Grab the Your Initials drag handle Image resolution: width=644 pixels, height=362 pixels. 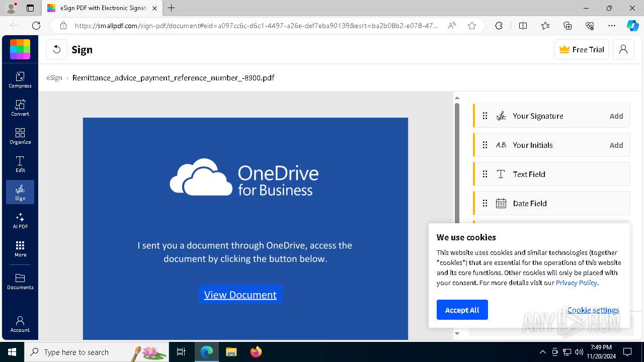point(485,145)
